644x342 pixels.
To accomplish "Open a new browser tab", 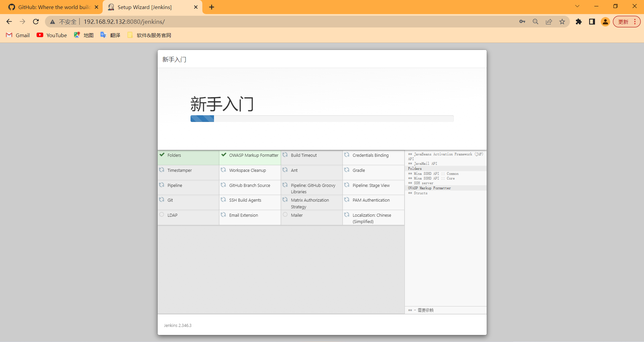I will [x=212, y=7].
